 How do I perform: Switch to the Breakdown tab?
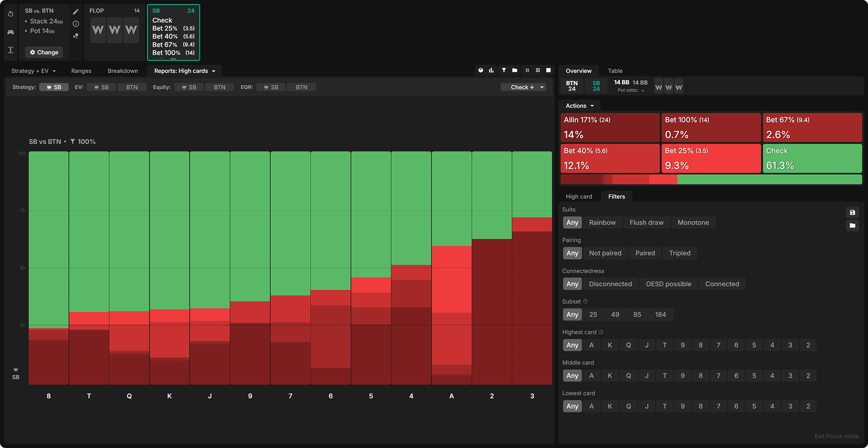[123, 71]
